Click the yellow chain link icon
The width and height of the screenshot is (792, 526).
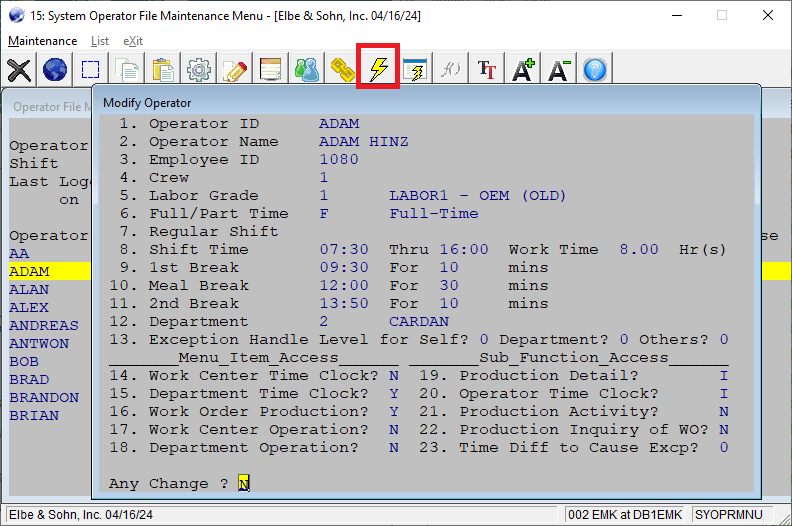[342, 69]
